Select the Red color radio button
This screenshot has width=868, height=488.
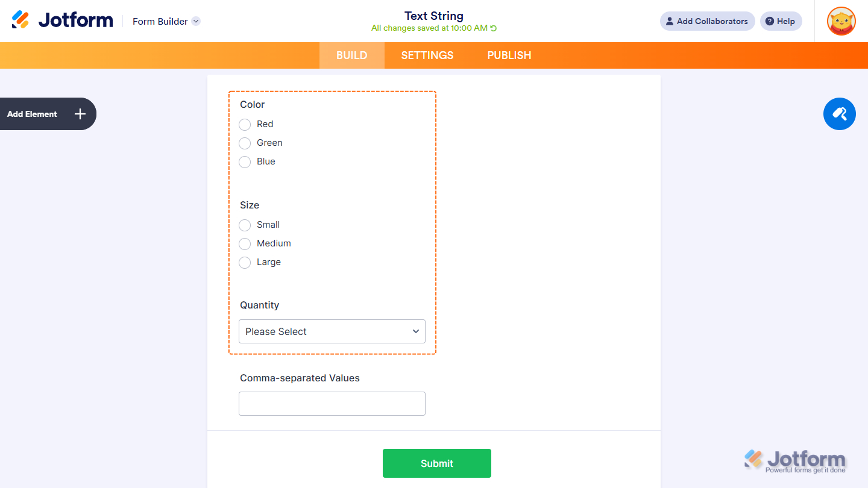coord(245,124)
